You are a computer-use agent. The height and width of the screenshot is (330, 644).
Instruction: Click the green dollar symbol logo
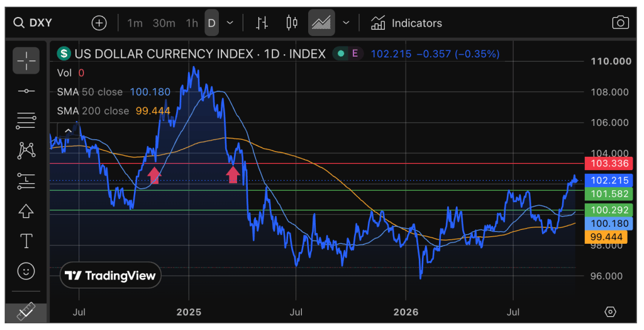64,54
